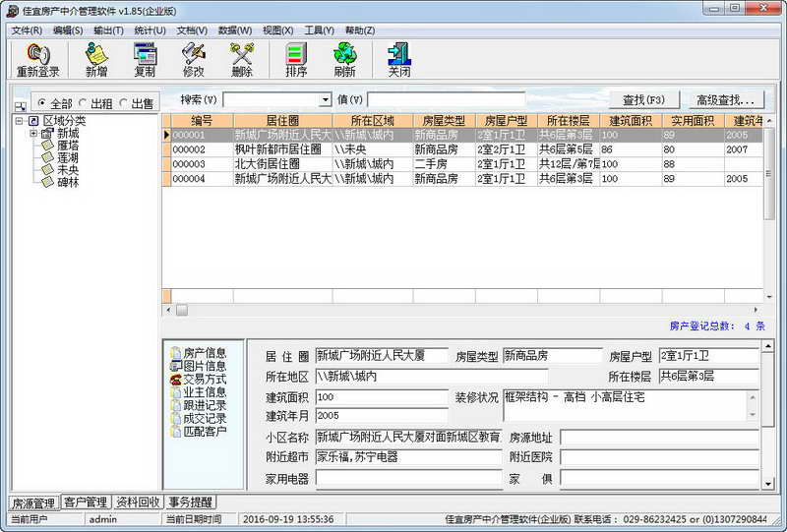Expand the 新城 tree node
787x532 pixels.
(33, 134)
